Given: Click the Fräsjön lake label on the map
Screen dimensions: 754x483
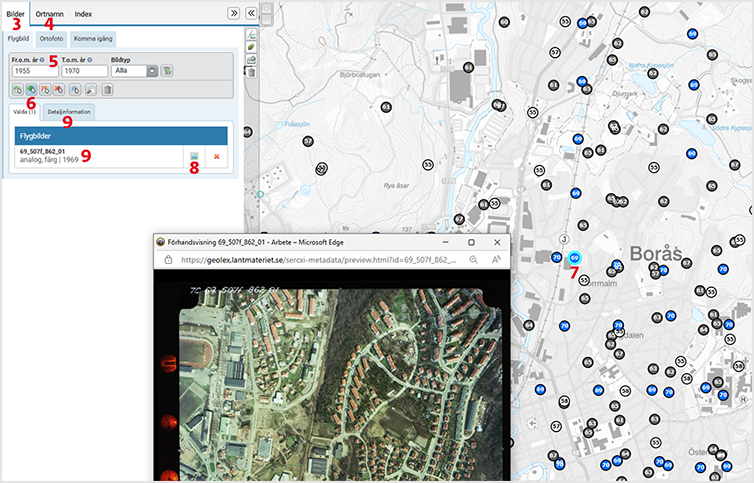Looking at the screenshot, I should (x=297, y=124).
